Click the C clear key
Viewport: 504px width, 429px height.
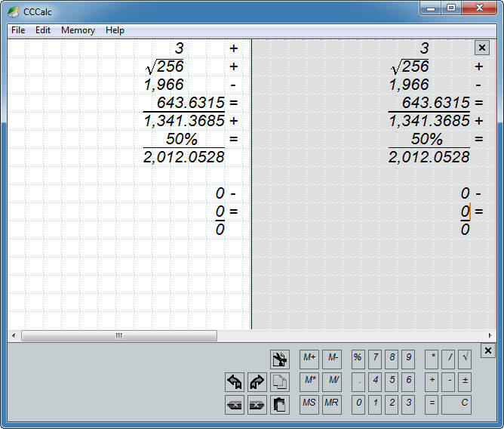click(x=456, y=405)
